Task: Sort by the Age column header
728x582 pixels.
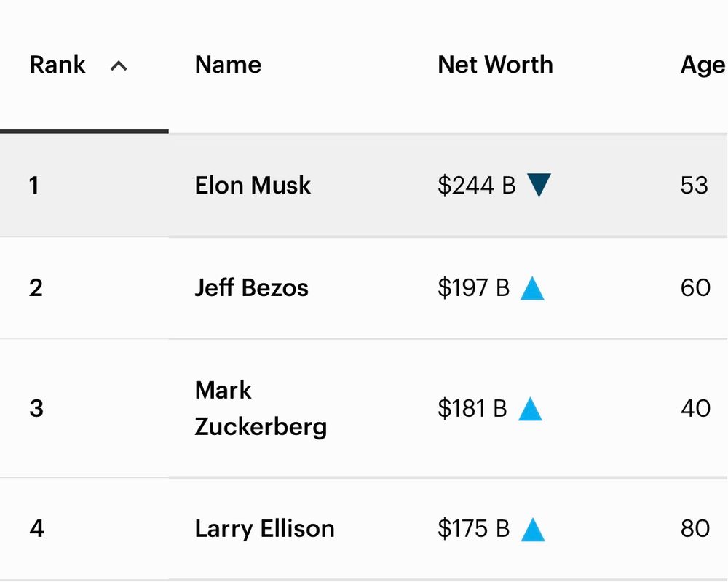Action: tap(703, 65)
